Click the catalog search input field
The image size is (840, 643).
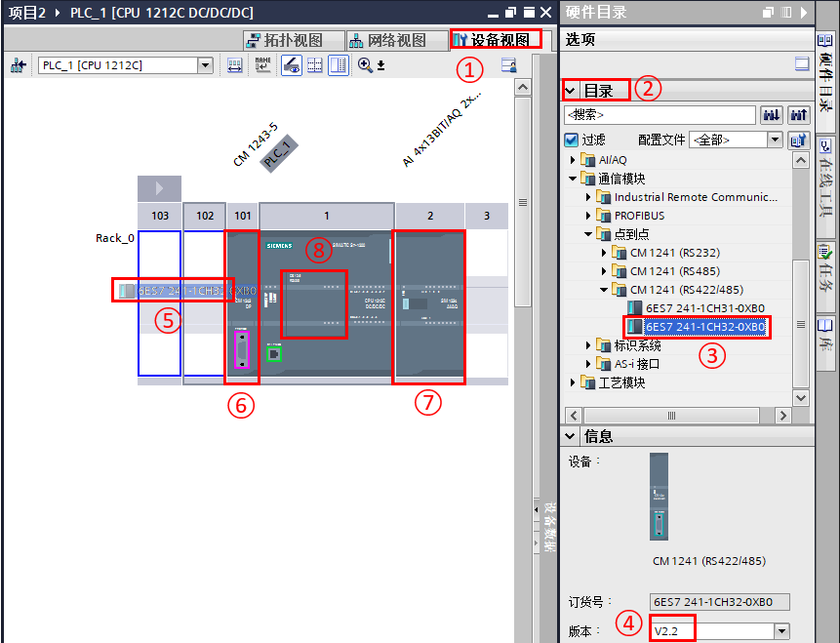[x=660, y=115]
